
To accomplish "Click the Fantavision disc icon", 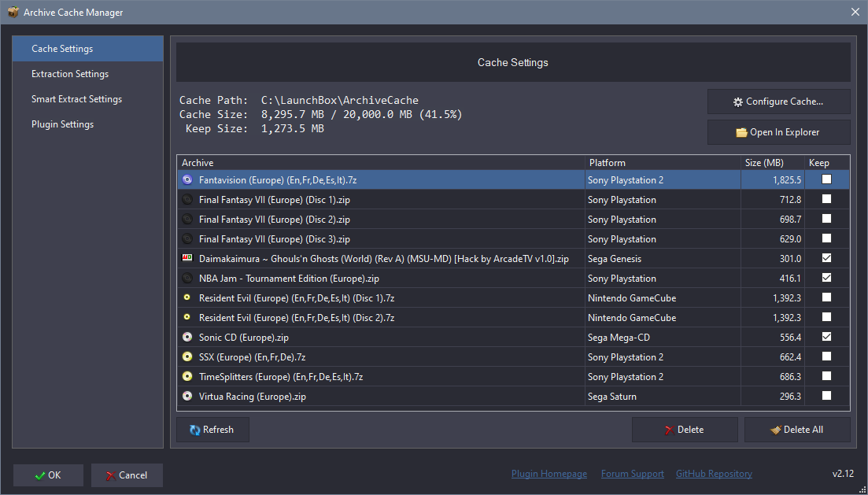I will click(187, 180).
